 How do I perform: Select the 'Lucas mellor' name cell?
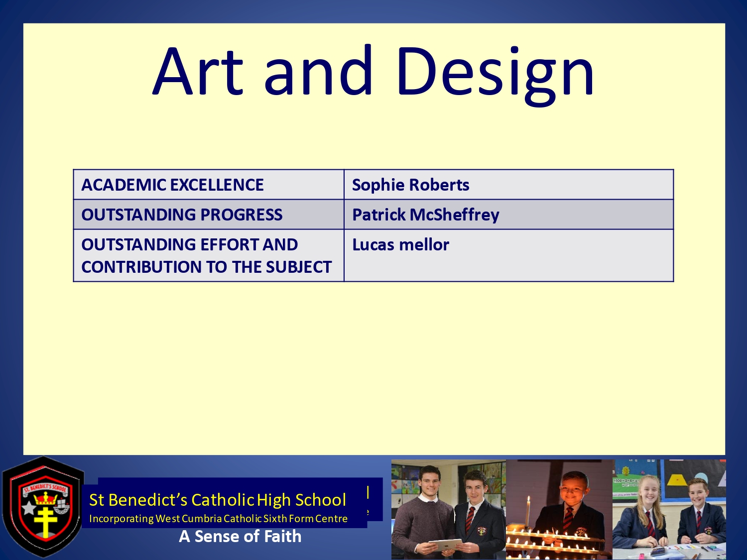[x=508, y=255]
